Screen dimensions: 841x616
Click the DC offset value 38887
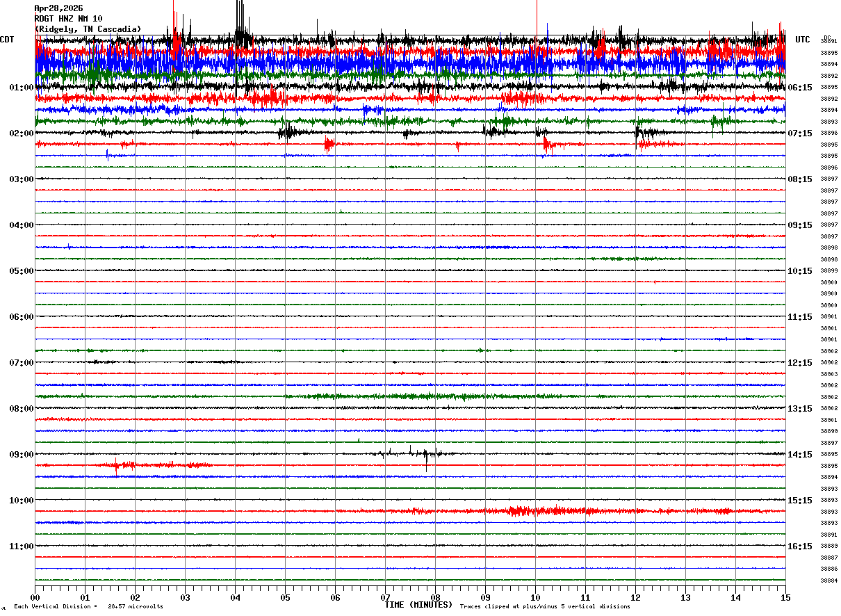point(828,558)
